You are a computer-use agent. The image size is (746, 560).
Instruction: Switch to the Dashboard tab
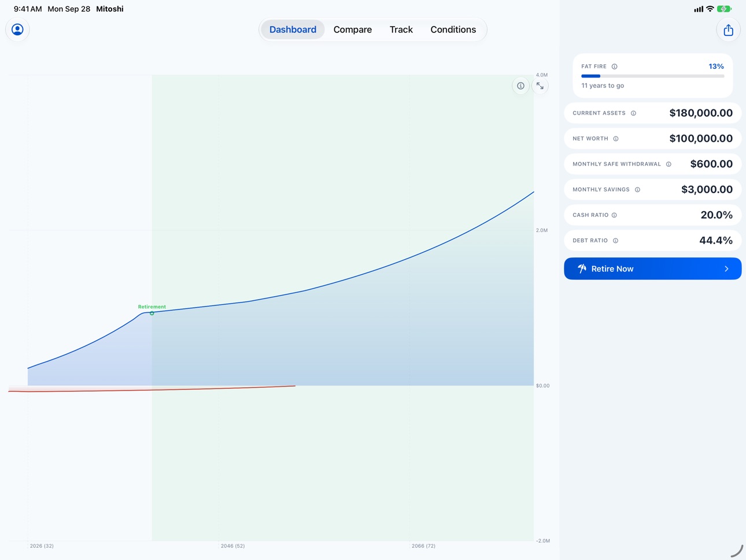pyautogui.click(x=293, y=30)
